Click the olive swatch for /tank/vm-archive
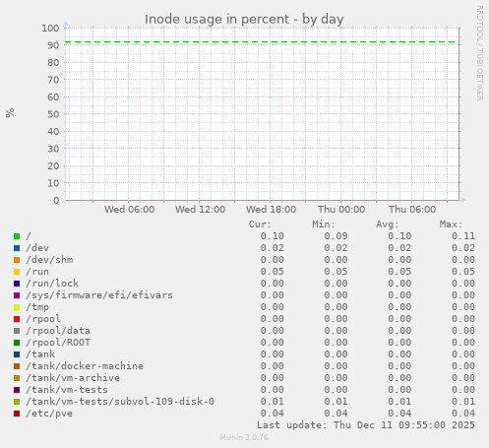489x448 pixels. 17,378
